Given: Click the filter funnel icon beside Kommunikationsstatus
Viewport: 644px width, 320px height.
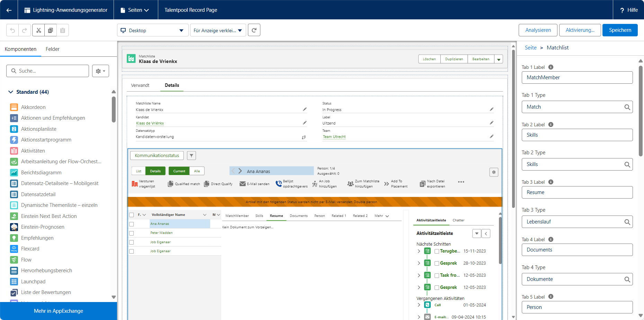Looking at the screenshot, I should 191,156.
